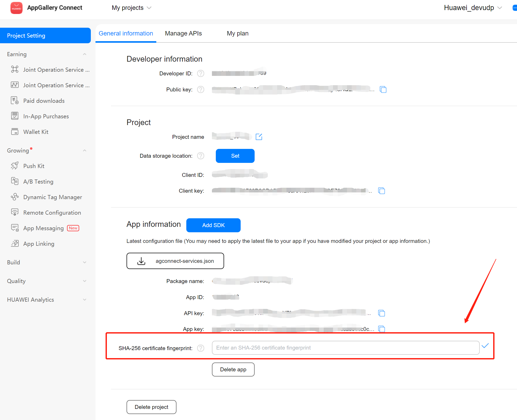Click the App Messaging icon
The height and width of the screenshot is (420, 517).
click(x=15, y=228)
